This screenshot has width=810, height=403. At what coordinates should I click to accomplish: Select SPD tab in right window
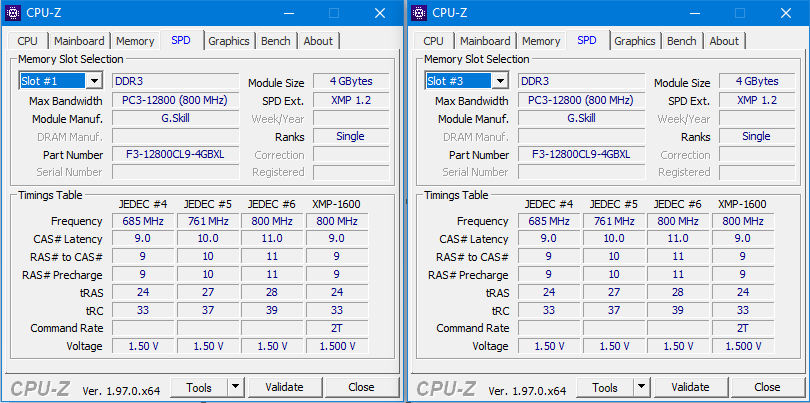coord(587,40)
